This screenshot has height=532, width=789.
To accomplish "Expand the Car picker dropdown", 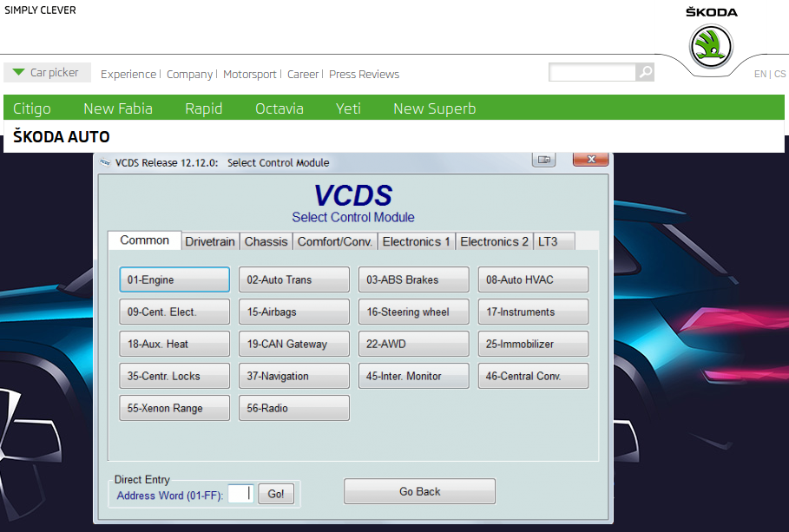I will coord(47,73).
